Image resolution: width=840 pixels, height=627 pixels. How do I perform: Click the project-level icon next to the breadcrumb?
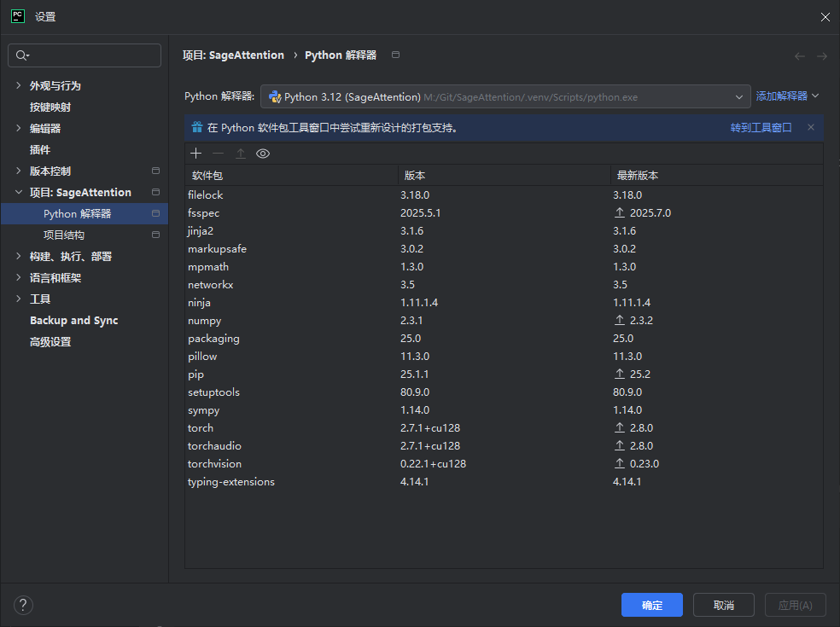(x=396, y=55)
